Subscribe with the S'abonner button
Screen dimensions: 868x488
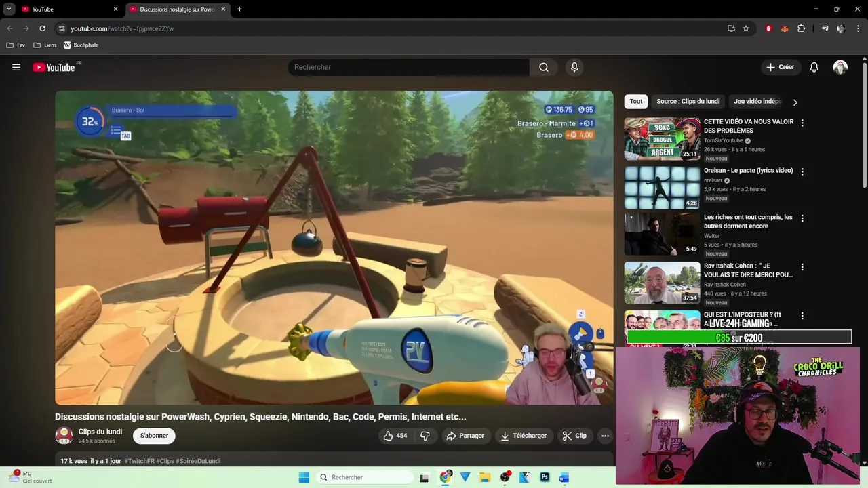[x=154, y=436]
